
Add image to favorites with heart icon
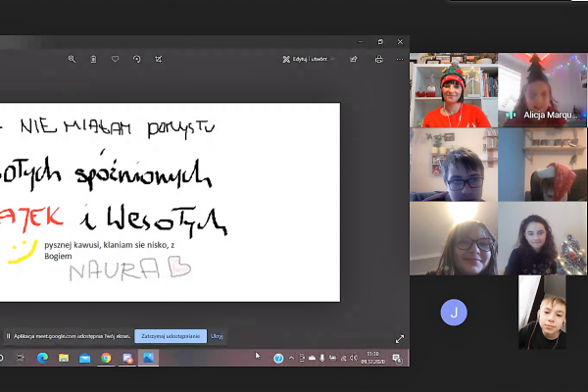pyautogui.click(x=115, y=59)
